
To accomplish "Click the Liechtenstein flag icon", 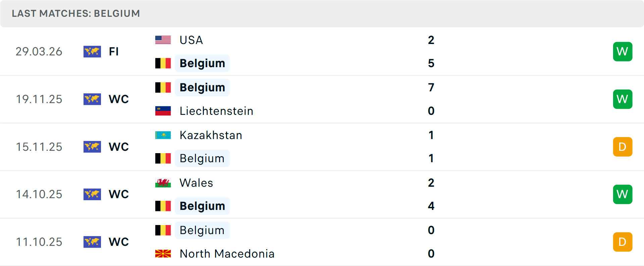I will point(163,111).
